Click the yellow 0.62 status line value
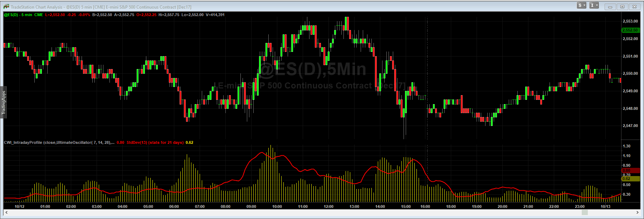 [x=189, y=142]
